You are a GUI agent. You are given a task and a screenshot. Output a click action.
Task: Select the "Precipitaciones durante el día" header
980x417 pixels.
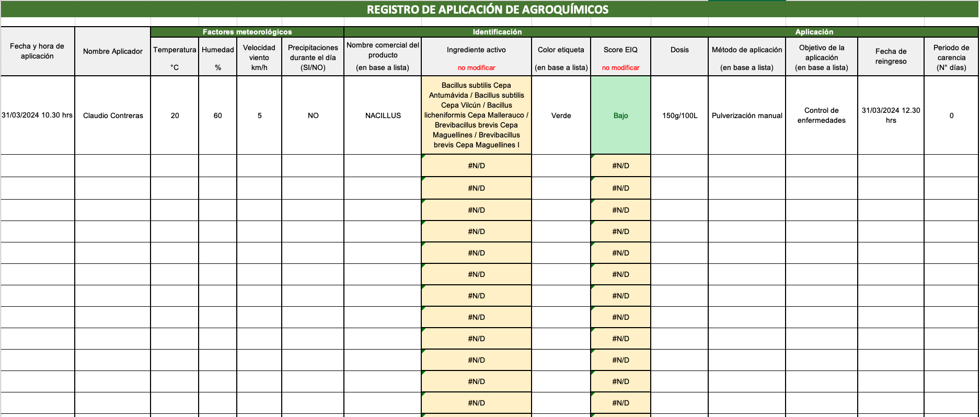point(313,56)
